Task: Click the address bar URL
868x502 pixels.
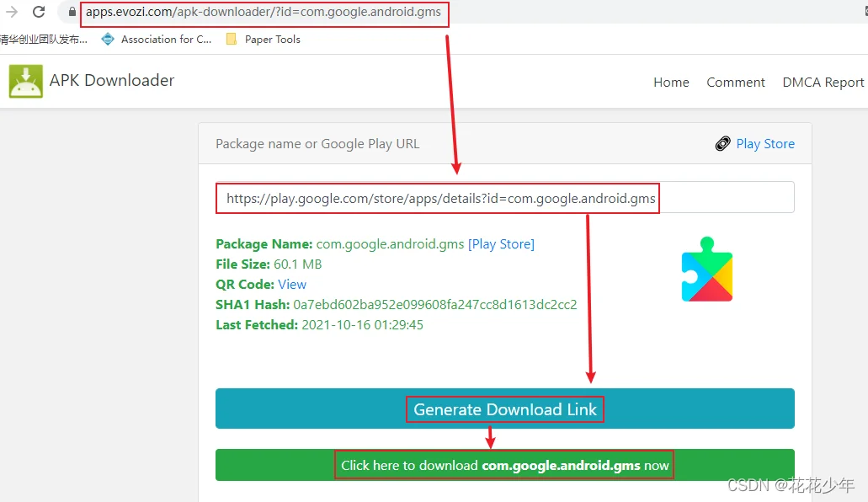Action: [x=264, y=12]
